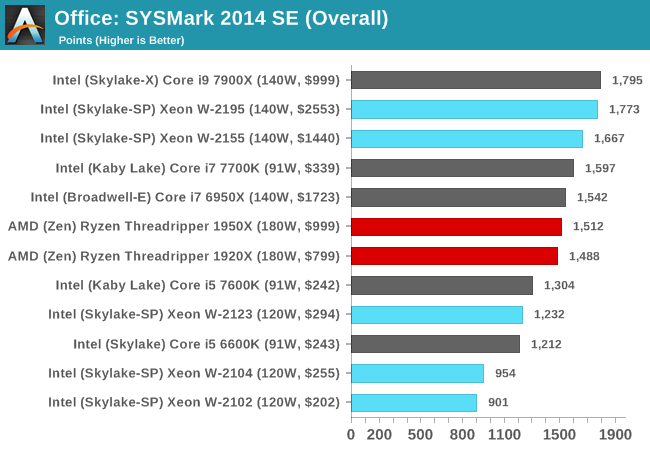Click the red bar for Threadripper 1920X
This screenshot has width=650, height=450.
tap(455, 256)
